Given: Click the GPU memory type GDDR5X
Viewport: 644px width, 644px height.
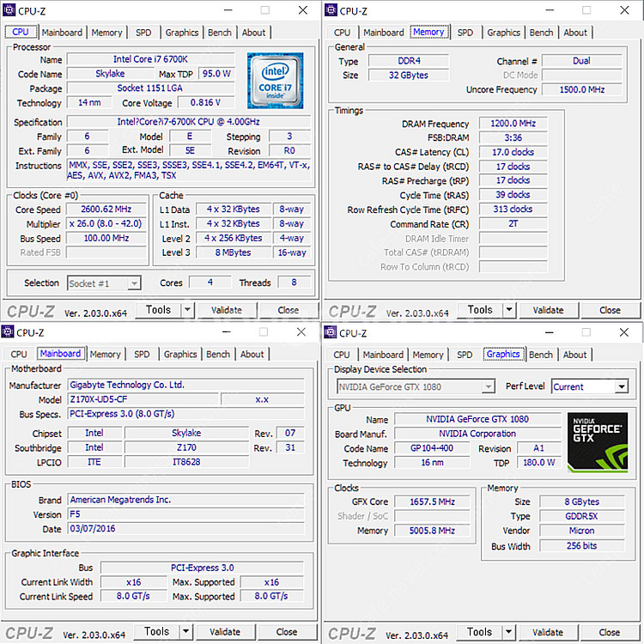Looking at the screenshot, I should (x=581, y=516).
